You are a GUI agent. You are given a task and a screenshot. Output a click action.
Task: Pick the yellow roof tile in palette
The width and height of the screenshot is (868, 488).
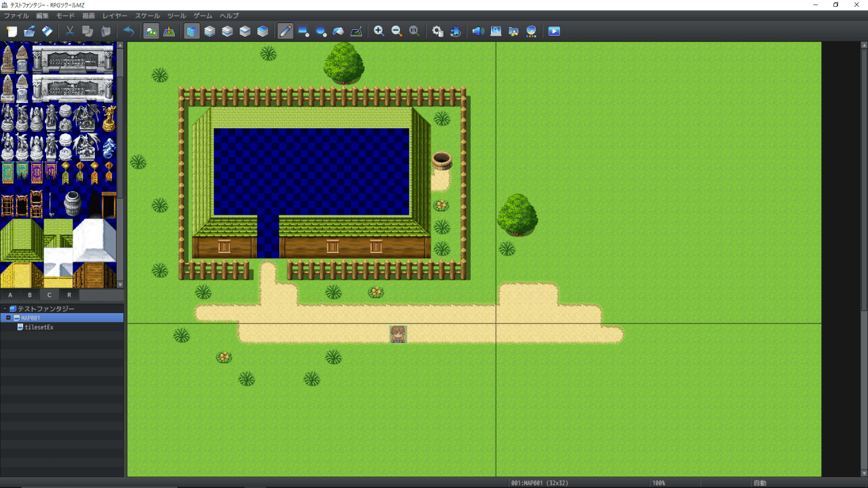coord(22,275)
